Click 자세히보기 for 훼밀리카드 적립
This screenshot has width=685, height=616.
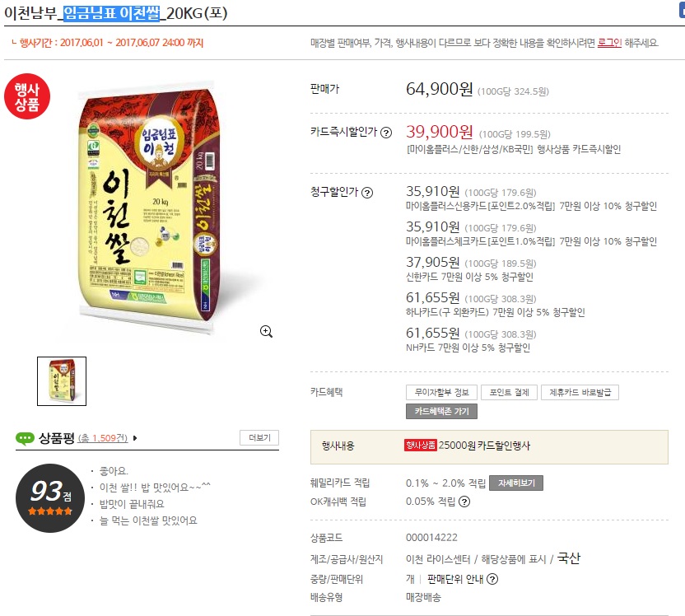(516, 483)
